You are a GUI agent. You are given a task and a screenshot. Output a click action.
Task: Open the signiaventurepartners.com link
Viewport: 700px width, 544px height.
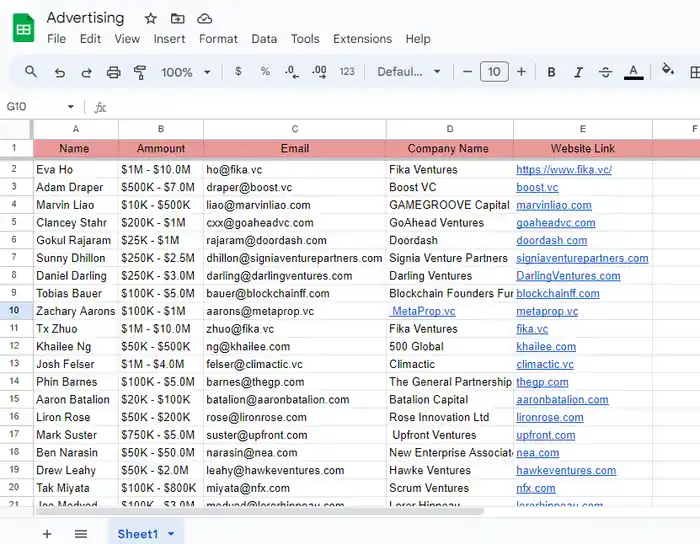pos(582,258)
